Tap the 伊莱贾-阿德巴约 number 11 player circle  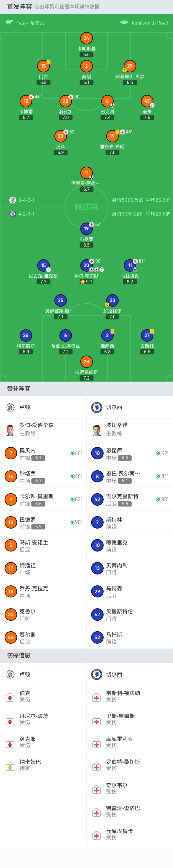point(86,173)
